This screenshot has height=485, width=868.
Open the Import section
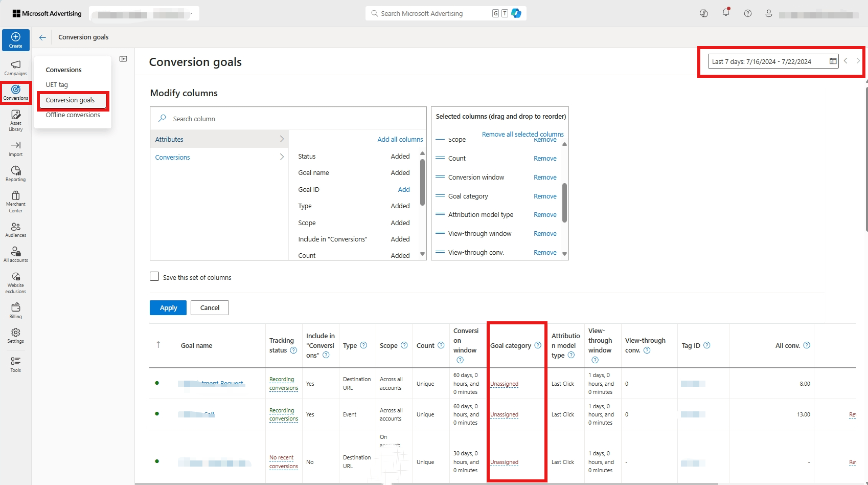pyautogui.click(x=15, y=149)
